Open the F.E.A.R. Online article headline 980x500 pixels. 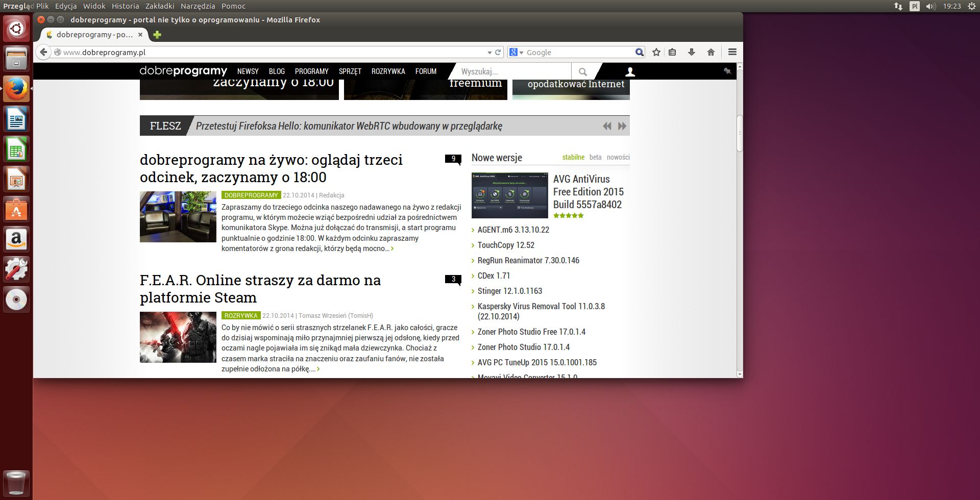click(260, 289)
